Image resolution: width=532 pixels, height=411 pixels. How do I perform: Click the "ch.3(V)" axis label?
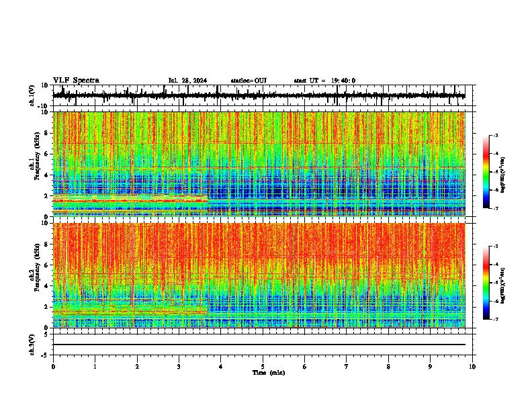(x=32, y=345)
